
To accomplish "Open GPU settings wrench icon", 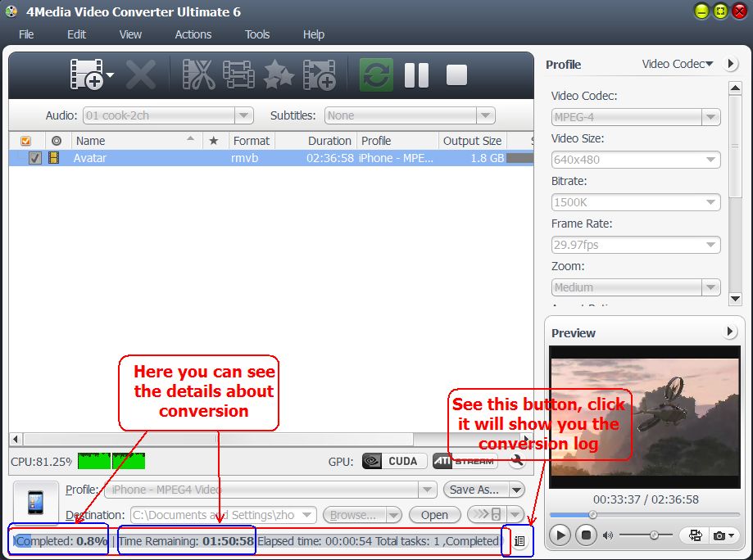I will (x=517, y=461).
